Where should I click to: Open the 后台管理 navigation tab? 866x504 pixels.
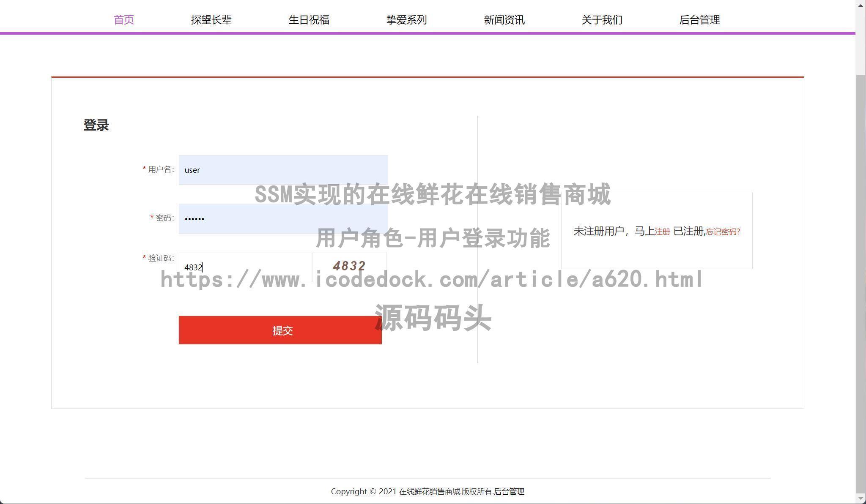[699, 19]
